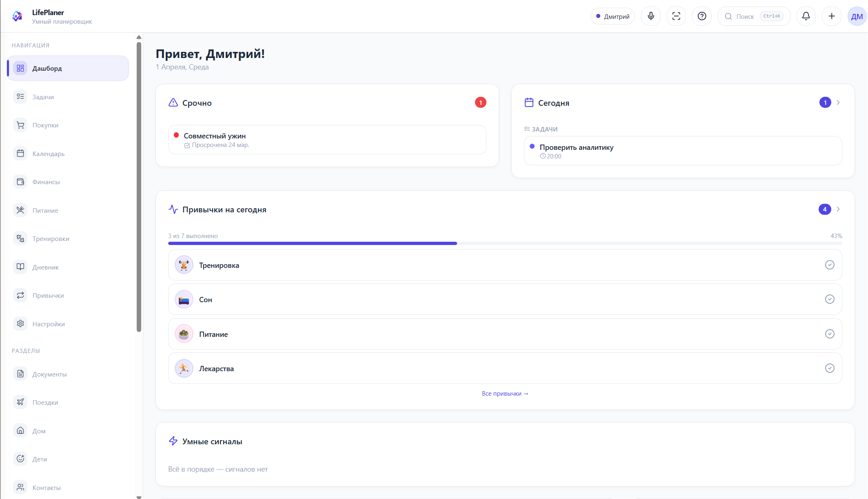Screen dimensions: 868x499
Task: Expand the Сегодня section chevron
Action: pyautogui.click(x=838, y=102)
